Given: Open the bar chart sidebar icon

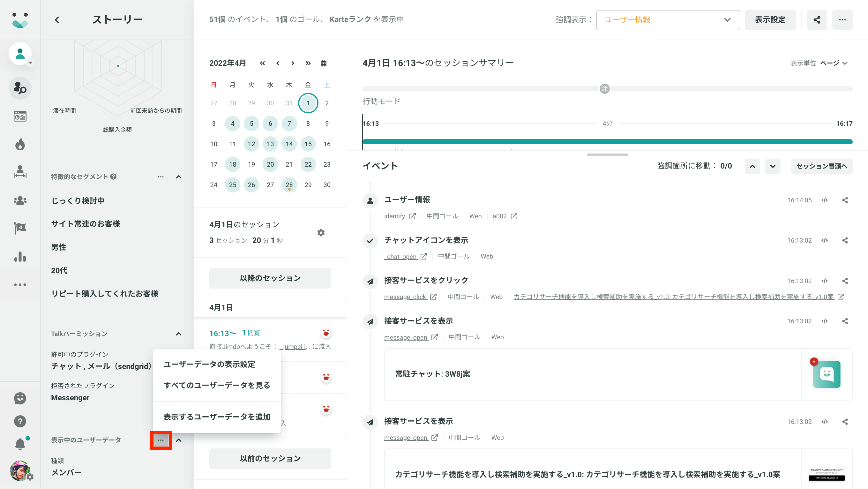Looking at the screenshot, I should point(20,256).
